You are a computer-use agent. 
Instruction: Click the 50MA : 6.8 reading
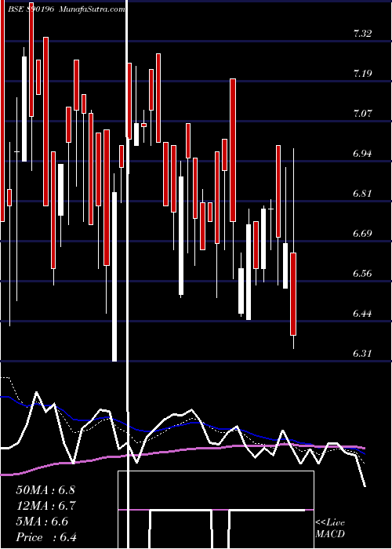[45, 490]
